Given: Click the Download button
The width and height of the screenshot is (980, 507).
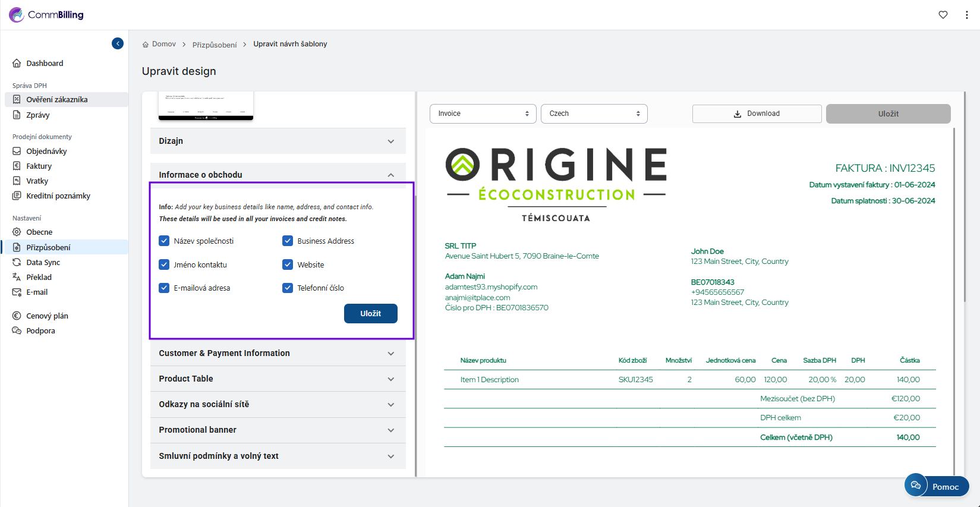Looking at the screenshot, I should pos(757,114).
